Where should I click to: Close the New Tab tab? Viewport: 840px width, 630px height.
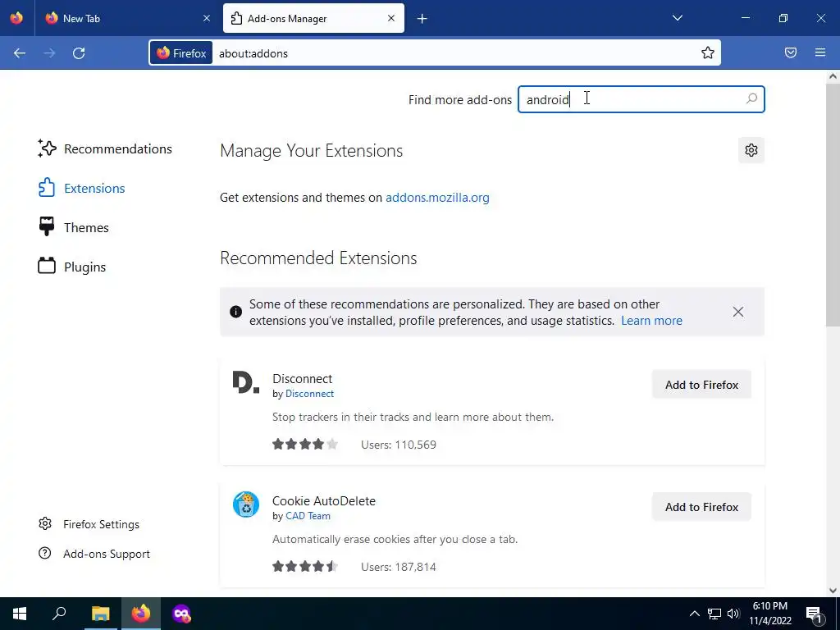[x=207, y=18]
